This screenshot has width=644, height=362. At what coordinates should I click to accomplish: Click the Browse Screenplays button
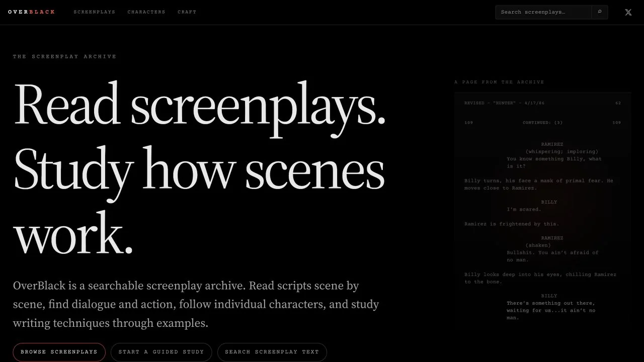coord(59,352)
